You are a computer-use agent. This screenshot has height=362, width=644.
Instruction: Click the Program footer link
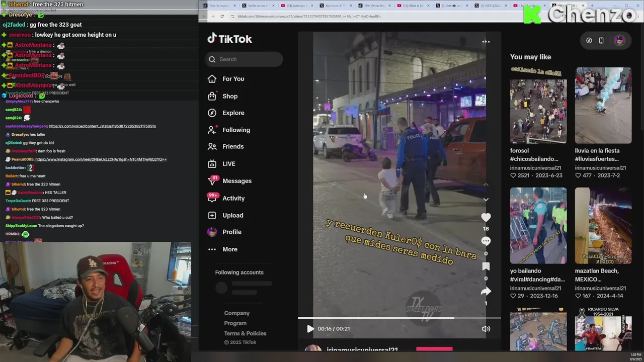tap(235, 323)
